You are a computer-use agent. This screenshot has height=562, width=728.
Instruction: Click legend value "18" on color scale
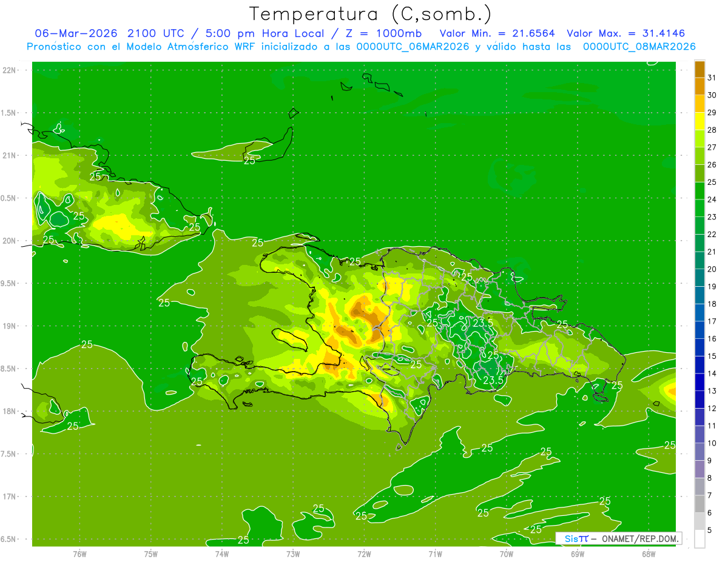point(712,304)
